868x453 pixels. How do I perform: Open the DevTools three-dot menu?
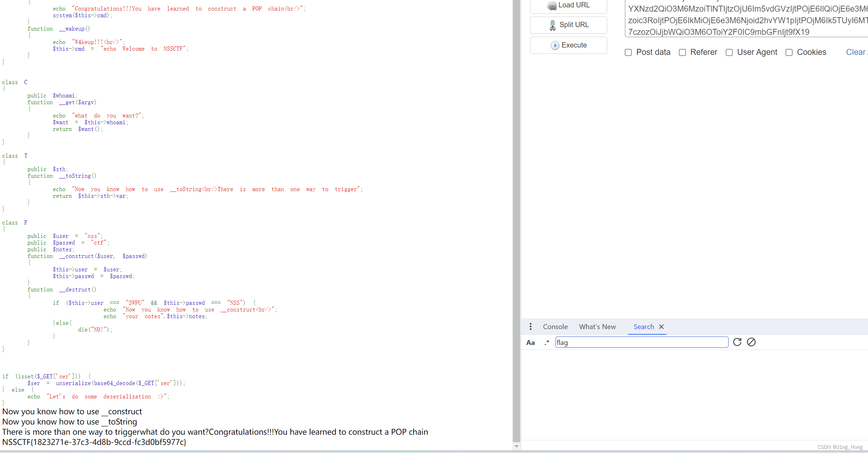pos(530,327)
